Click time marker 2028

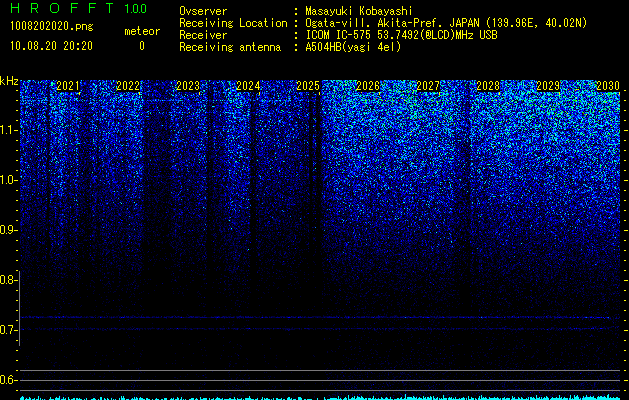pyautogui.click(x=488, y=86)
